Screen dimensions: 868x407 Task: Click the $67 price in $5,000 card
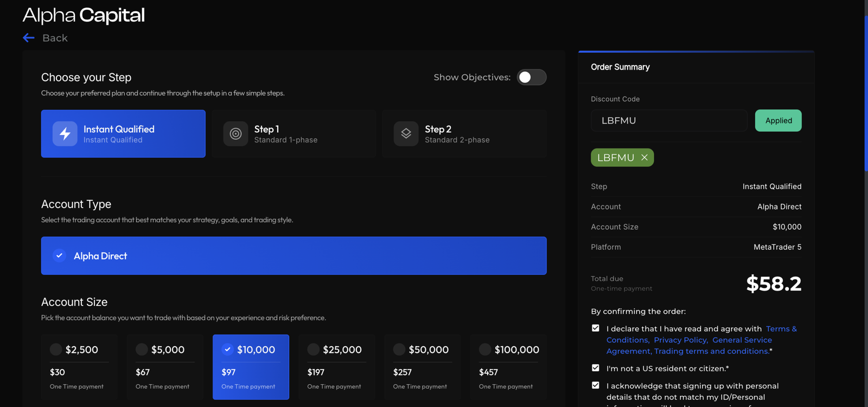(x=143, y=372)
